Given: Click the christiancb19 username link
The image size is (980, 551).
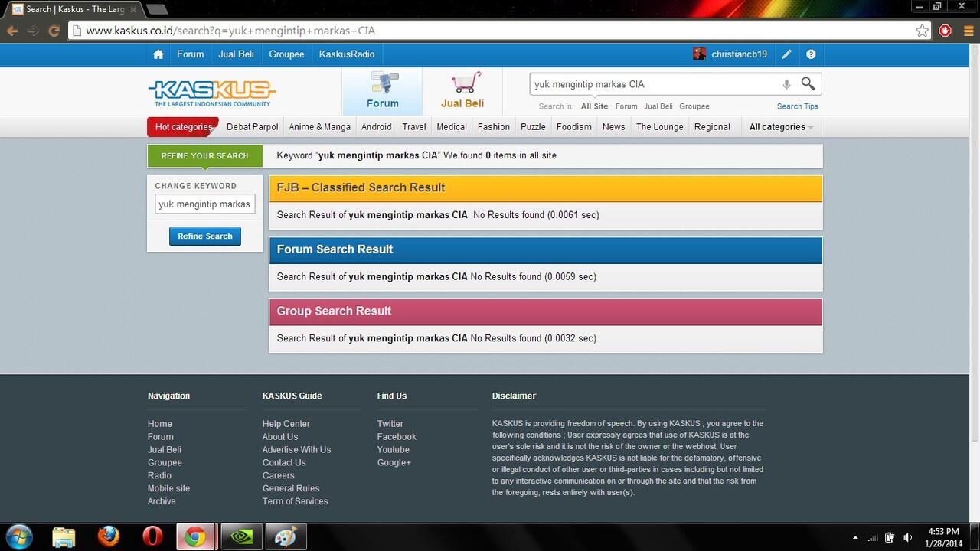Looking at the screenshot, I should click(739, 54).
